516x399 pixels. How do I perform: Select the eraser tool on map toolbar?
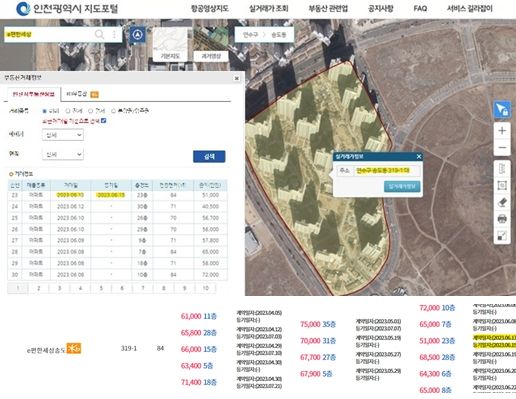click(x=502, y=202)
